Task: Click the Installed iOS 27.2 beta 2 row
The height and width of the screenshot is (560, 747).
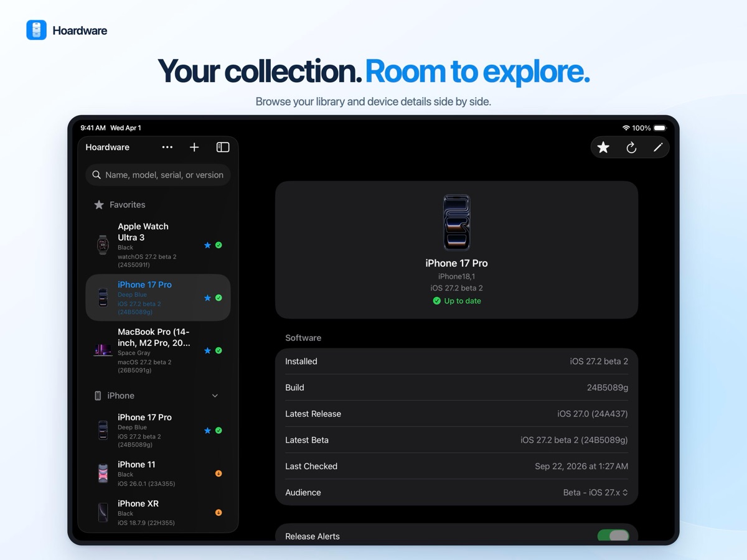Action: (x=457, y=362)
